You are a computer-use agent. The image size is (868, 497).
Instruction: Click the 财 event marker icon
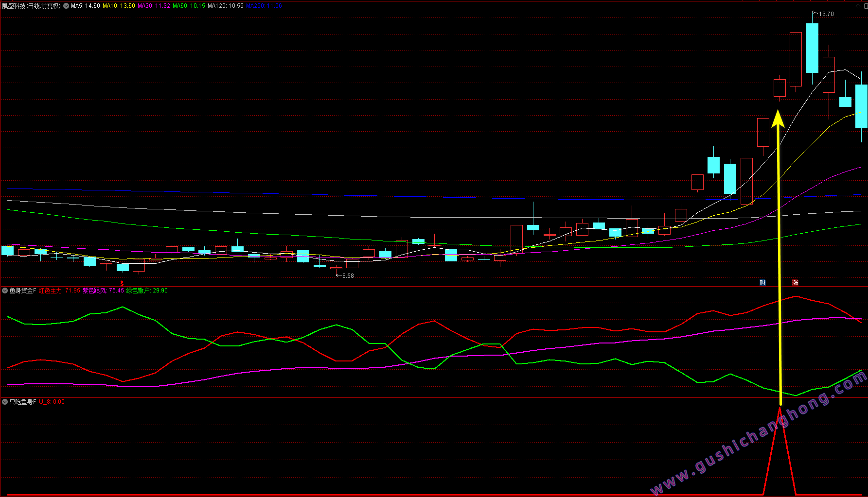(x=762, y=283)
